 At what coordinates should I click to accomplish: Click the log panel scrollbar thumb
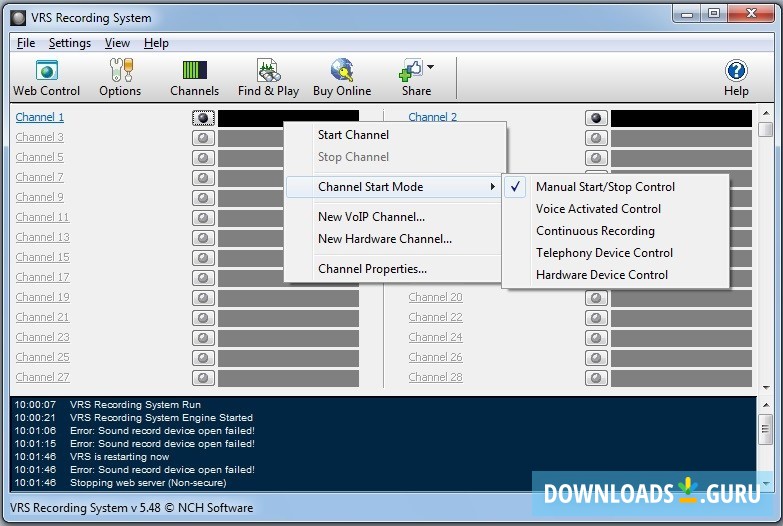point(766,429)
